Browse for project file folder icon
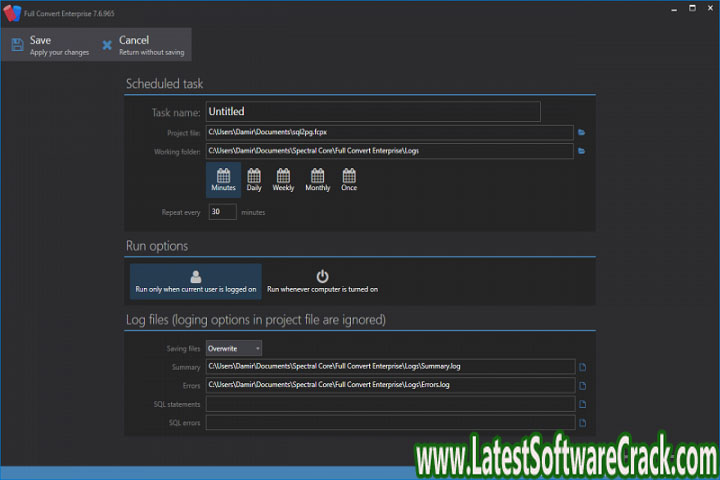 click(x=581, y=132)
